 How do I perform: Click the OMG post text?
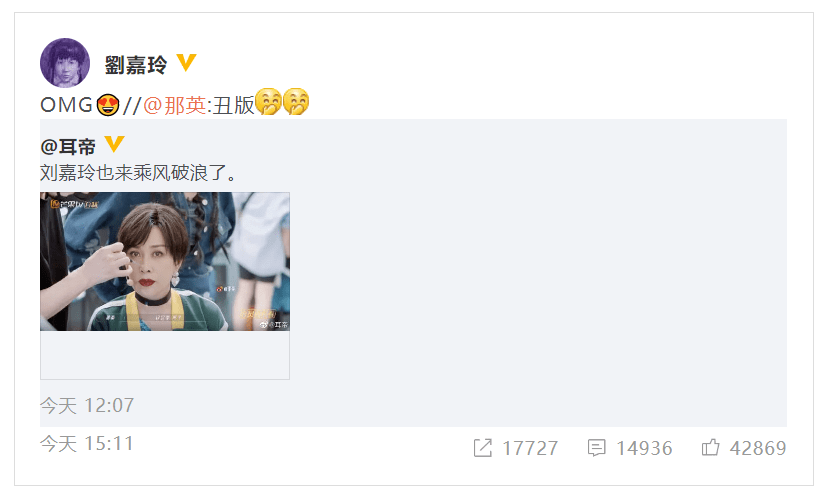pos(67,105)
